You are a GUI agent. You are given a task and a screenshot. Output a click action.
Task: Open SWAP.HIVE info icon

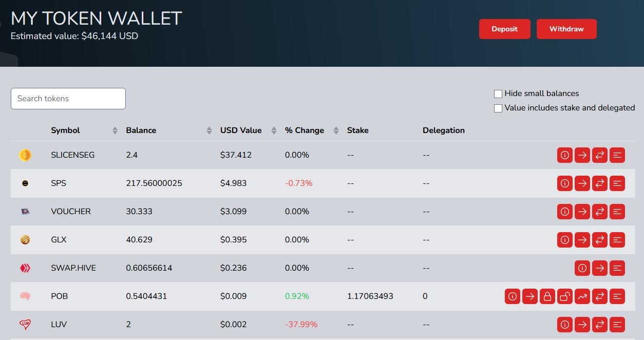point(582,268)
